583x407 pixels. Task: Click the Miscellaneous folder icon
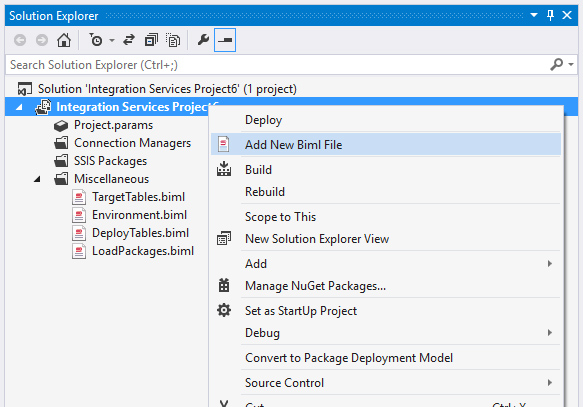pos(61,179)
